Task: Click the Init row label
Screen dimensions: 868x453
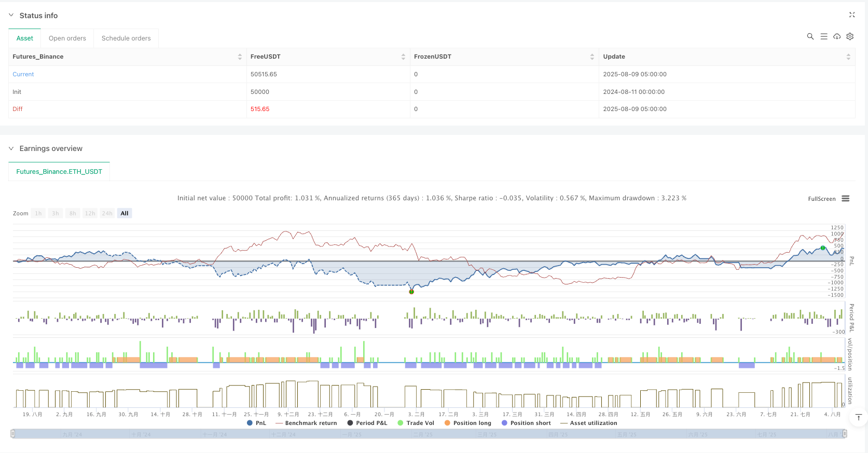Action: (x=17, y=92)
